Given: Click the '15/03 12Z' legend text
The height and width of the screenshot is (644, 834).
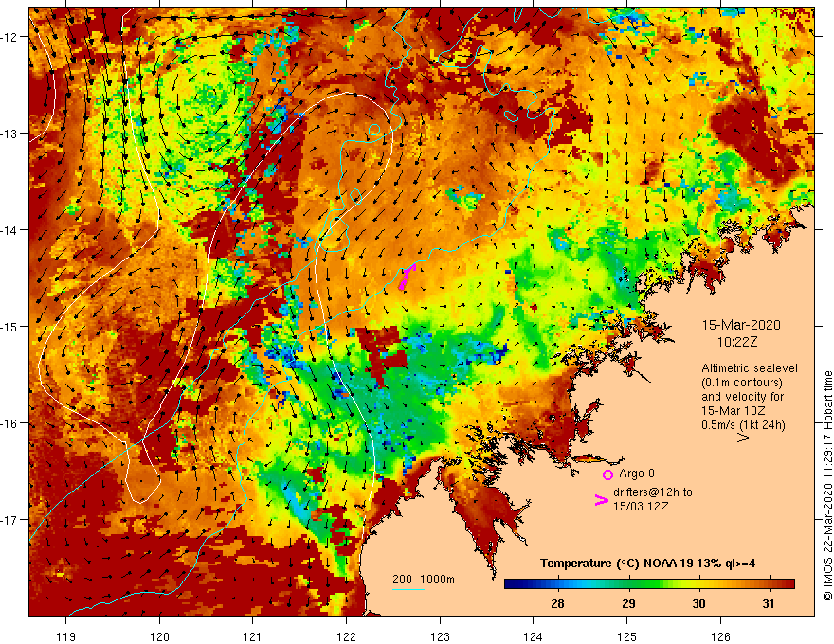Looking at the screenshot, I should click(641, 507).
